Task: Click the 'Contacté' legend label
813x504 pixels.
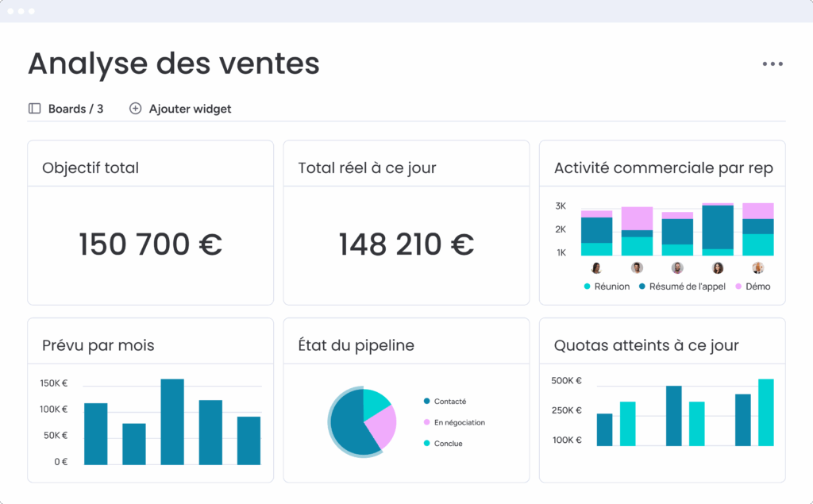Action: click(x=450, y=402)
